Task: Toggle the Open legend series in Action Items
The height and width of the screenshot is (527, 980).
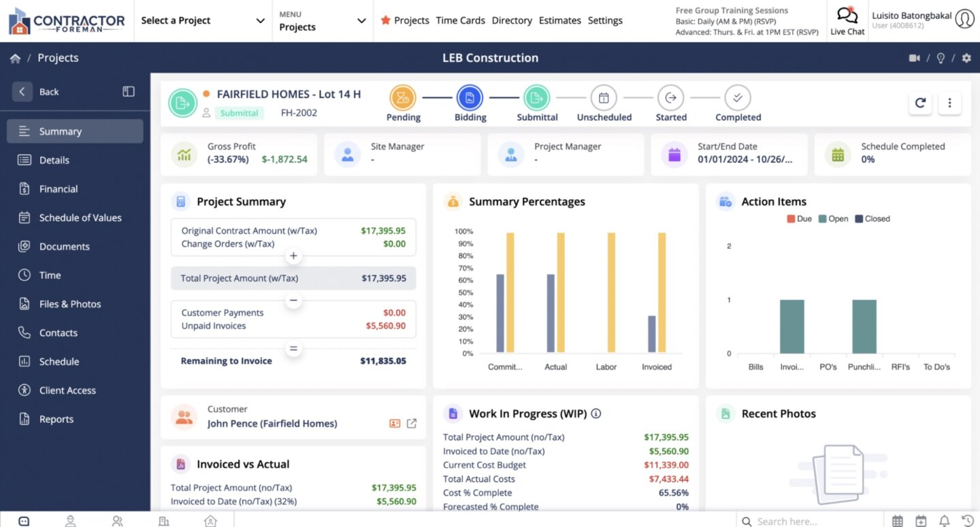Action: [833, 219]
